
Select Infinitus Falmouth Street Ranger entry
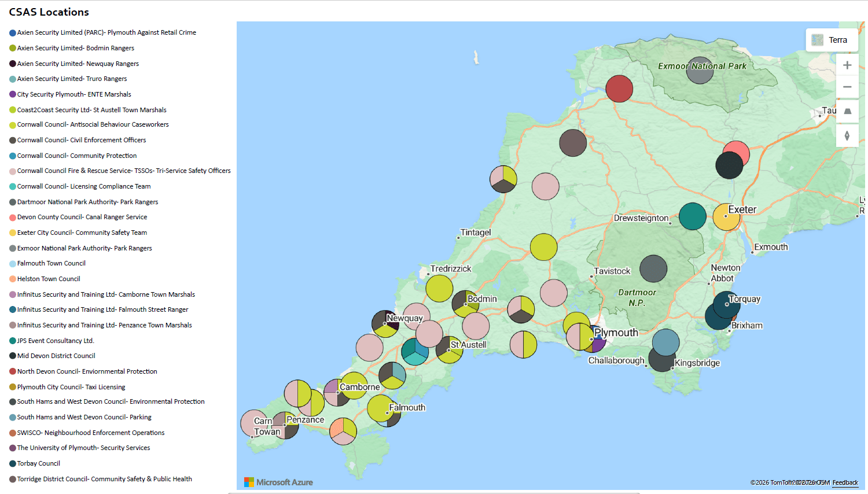(x=102, y=309)
